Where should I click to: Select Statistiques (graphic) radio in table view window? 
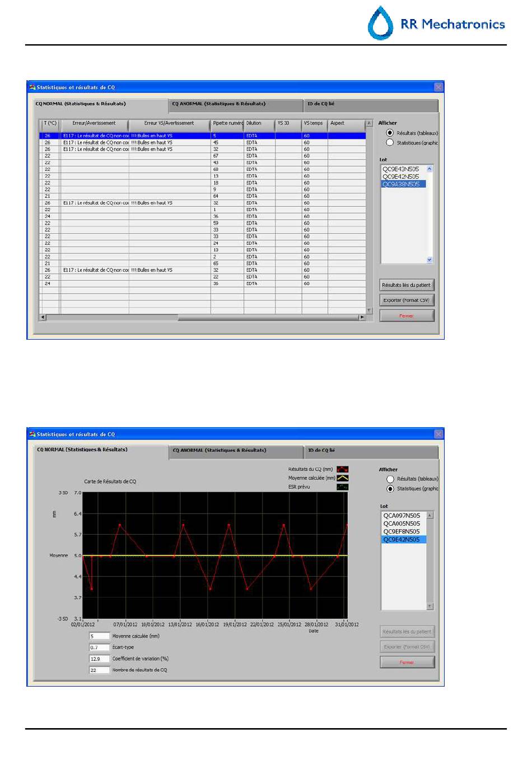pyautogui.click(x=390, y=142)
